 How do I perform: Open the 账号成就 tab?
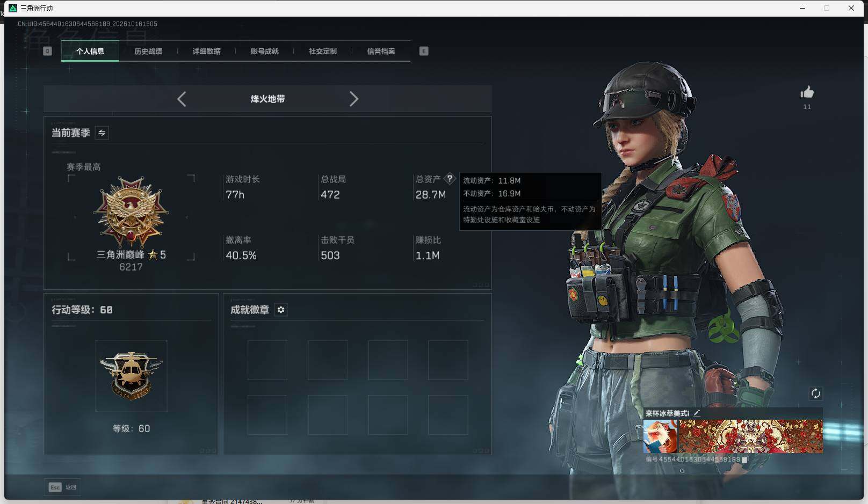tap(265, 51)
